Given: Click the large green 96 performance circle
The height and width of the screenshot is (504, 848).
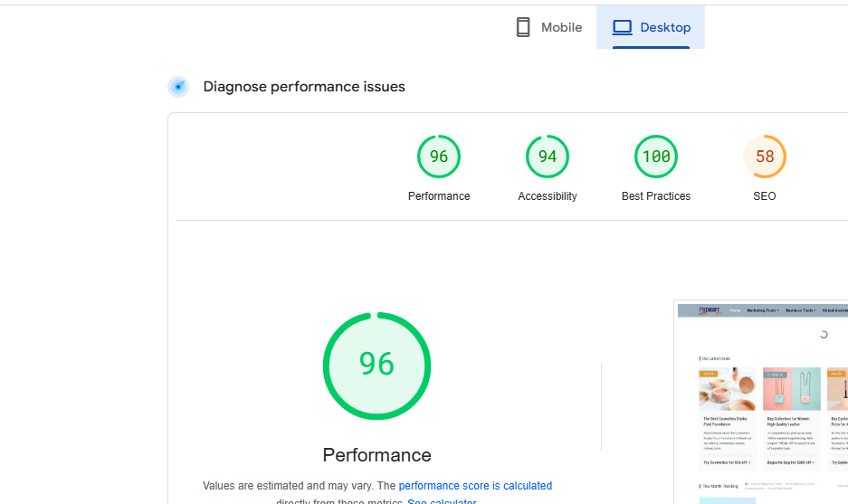Looking at the screenshot, I should (376, 366).
